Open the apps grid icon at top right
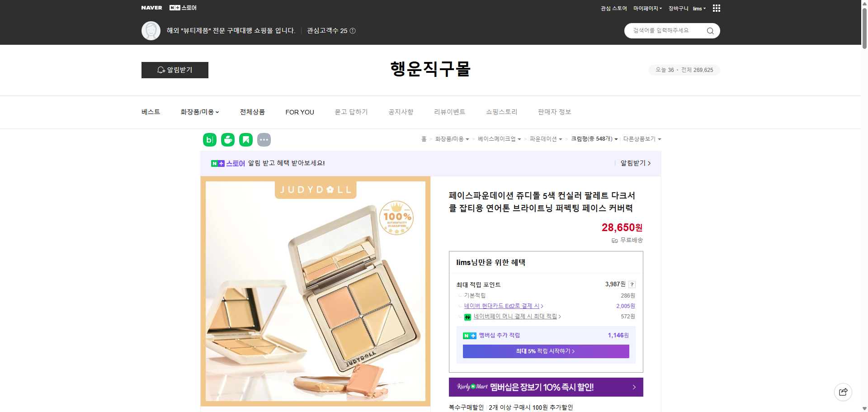This screenshot has height=412, width=868. [x=716, y=8]
